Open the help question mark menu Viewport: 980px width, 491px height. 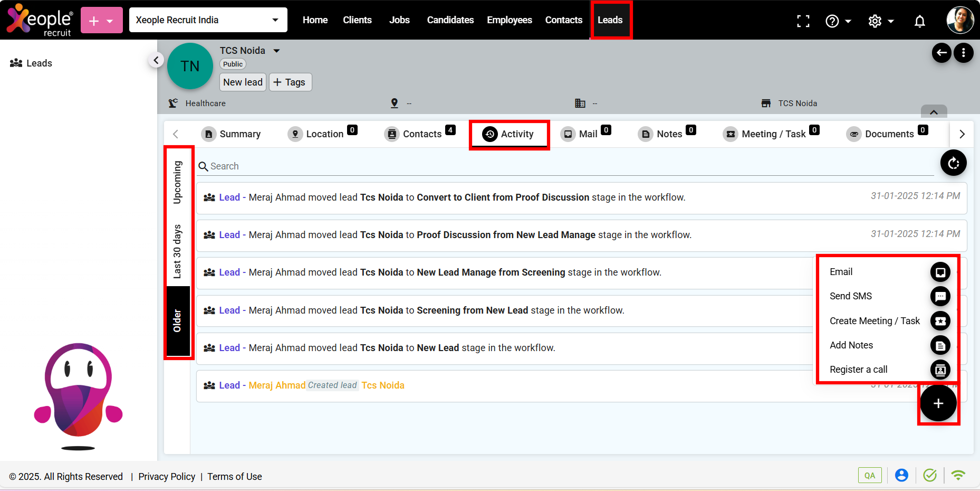point(838,21)
